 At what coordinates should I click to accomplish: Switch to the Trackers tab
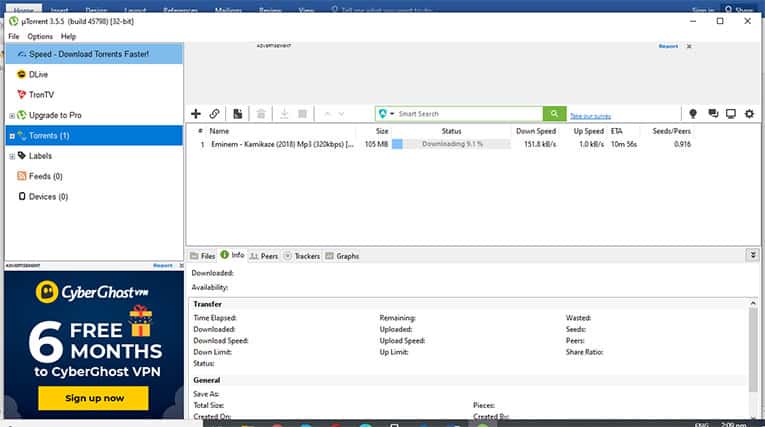coord(302,256)
